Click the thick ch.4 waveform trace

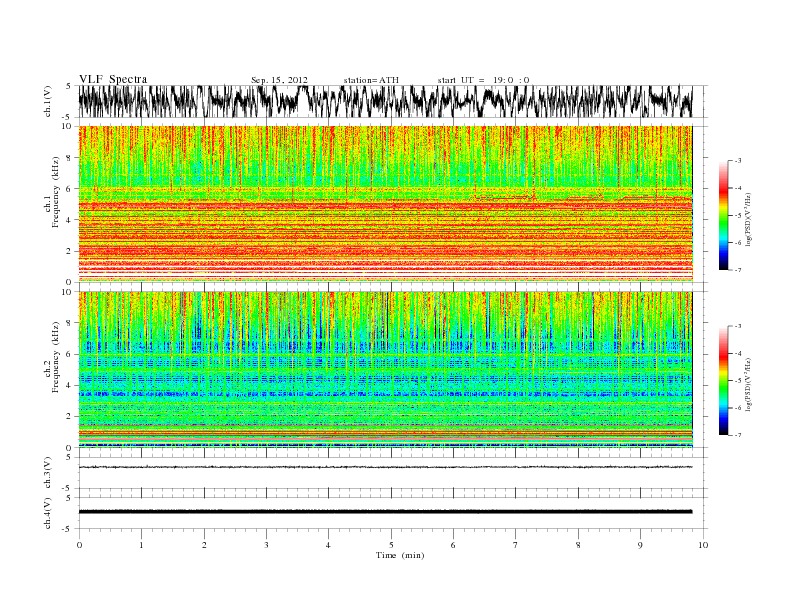tap(385, 512)
